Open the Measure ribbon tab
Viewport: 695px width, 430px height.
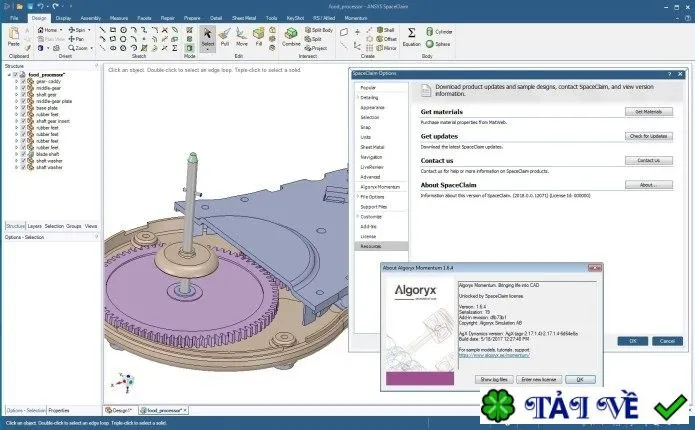point(119,18)
